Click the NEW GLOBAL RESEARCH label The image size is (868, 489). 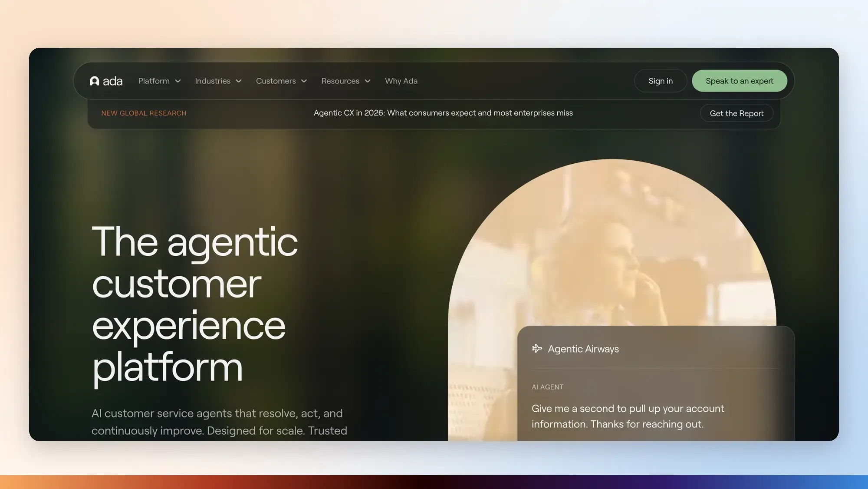coord(144,113)
